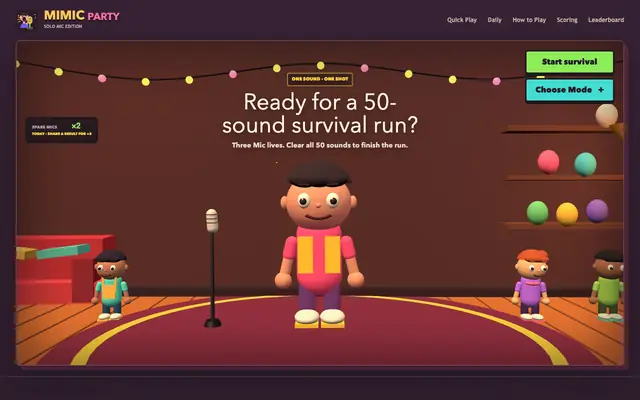The height and width of the screenshot is (400, 640).
Task: Open the Quick Play page
Action: (462, 20)
